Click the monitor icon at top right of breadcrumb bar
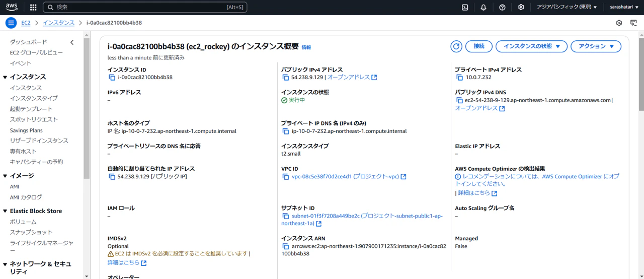The image size is (644, 279). [x=633, y=23]
